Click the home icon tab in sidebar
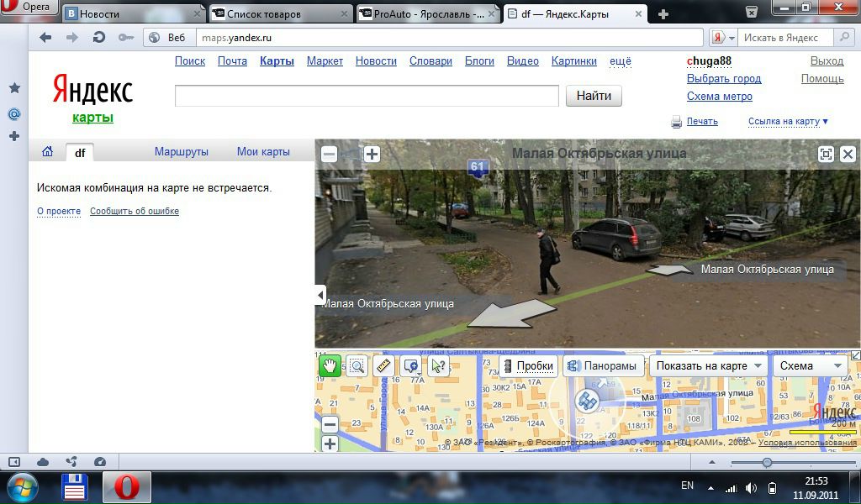The width and height of the screenshot is (861, 504). [x=47, y=152]
